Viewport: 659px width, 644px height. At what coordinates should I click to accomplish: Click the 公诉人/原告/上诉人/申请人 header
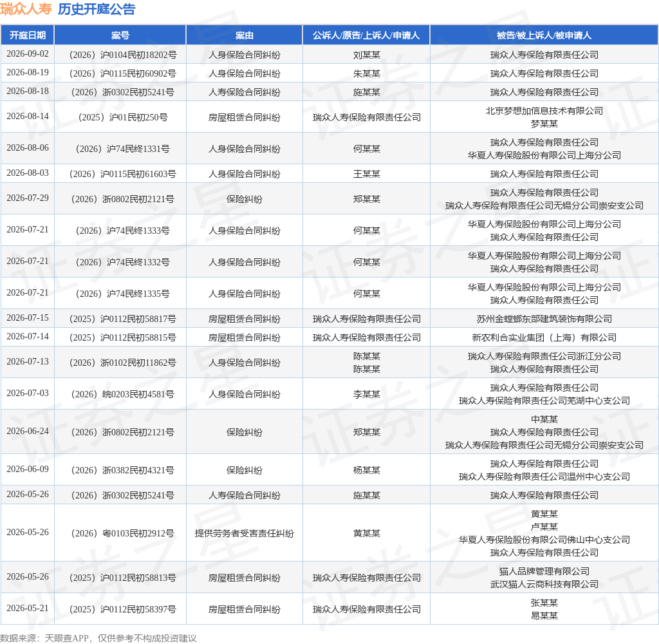366,35
